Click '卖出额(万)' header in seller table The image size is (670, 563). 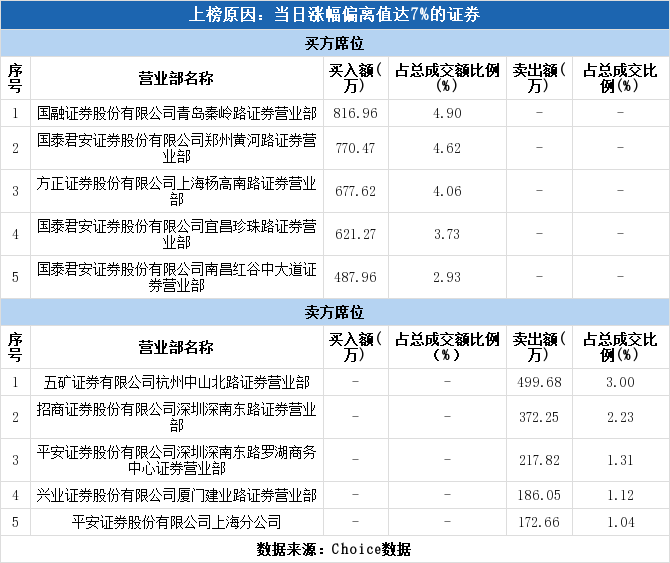point(539,347)
